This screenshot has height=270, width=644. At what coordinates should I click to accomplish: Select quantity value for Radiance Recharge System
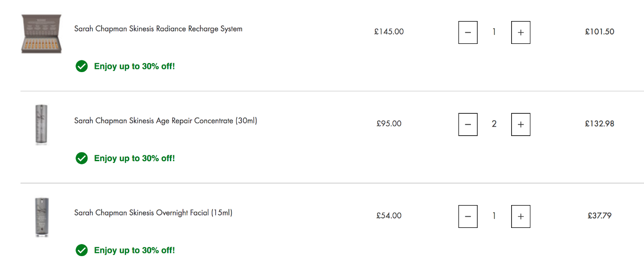[x=494, y=32]
